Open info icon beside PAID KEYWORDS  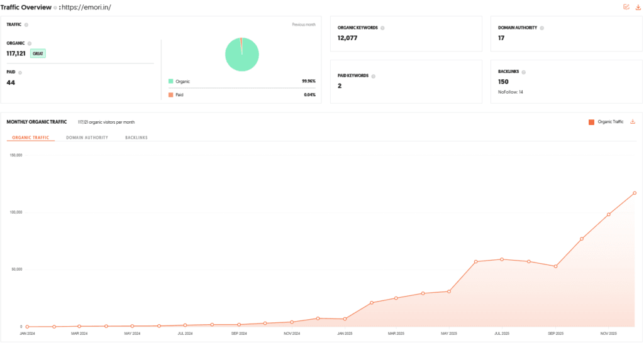[x=374, y=76]
